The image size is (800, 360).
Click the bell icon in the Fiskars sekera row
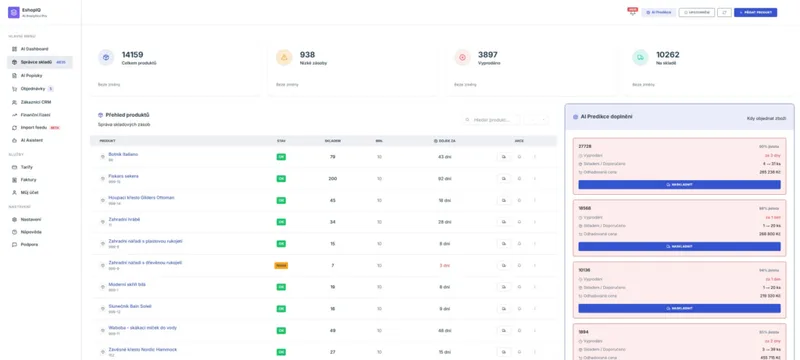point(519,178)
